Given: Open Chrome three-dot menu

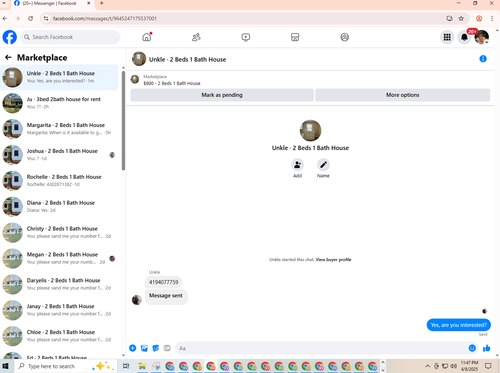Looking at the screenshot, I should [x=492, y=19].
